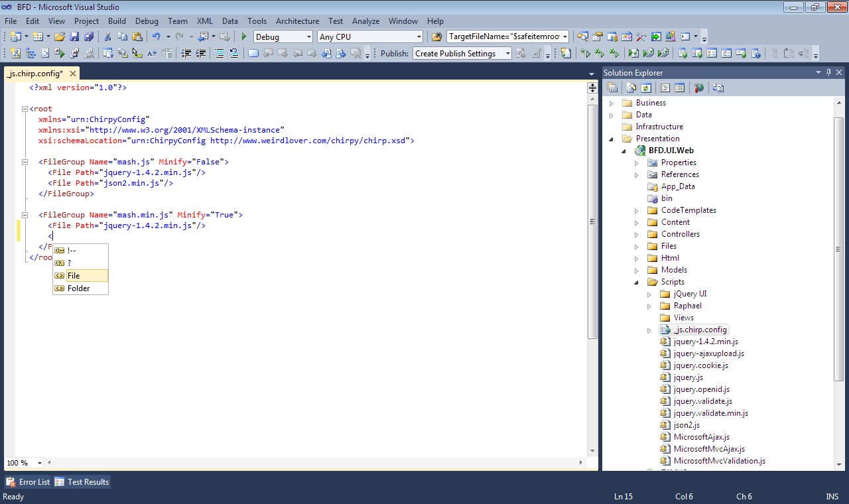Screen dimensions: 849x504
Task: Select MicrosoftAjax.js file
Action: click(x=702, y=437)
